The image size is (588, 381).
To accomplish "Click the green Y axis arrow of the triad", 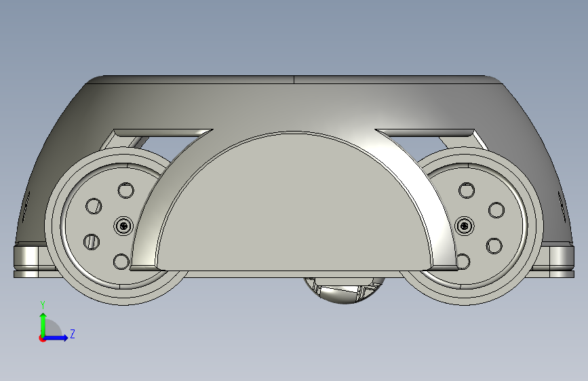I will [x=43, y=323].
